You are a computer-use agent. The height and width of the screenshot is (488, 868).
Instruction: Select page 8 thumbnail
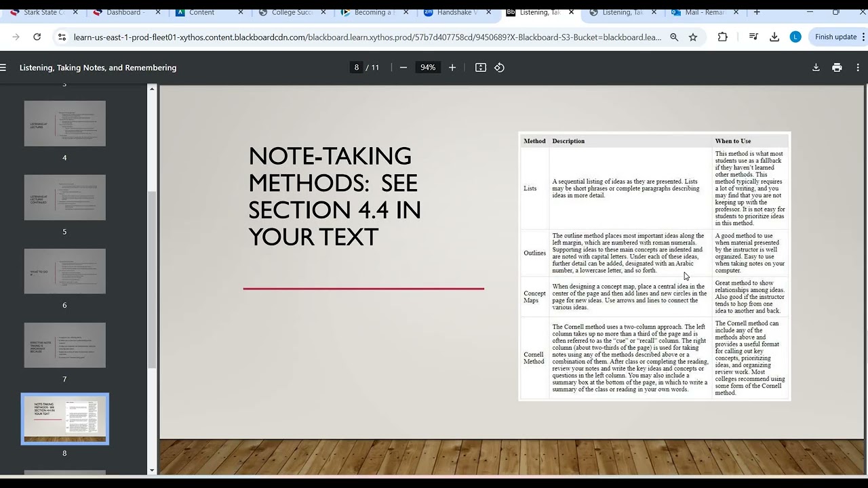[65, 419]
